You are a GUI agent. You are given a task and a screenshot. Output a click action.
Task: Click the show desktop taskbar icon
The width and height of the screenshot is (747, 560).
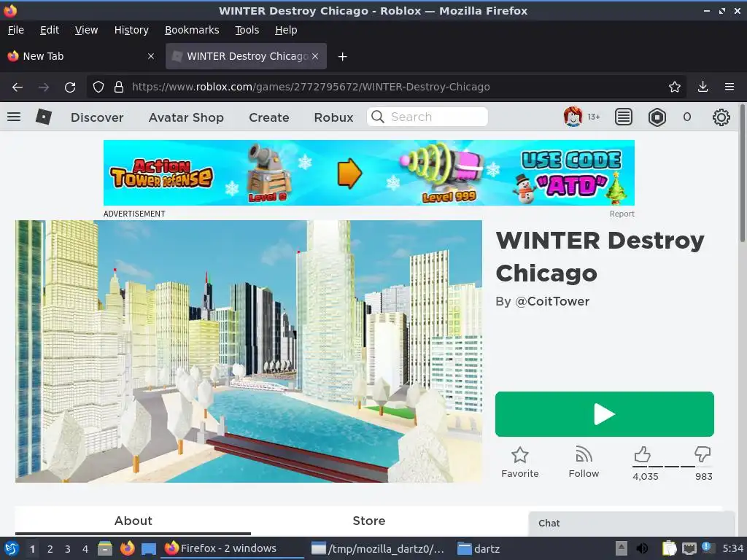click(149, 548)
